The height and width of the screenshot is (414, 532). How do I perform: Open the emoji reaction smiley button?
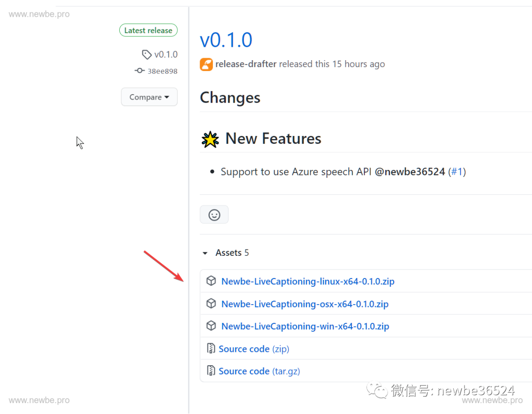[214, 215]
